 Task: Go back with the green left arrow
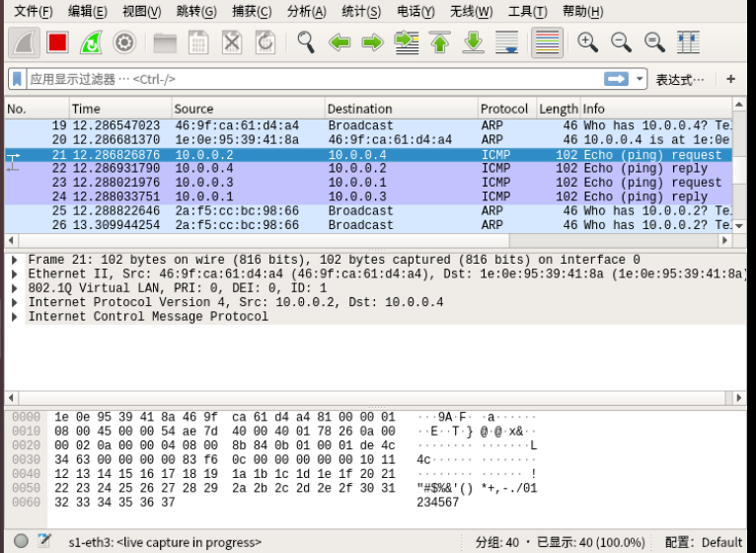(x=340, y=42)
